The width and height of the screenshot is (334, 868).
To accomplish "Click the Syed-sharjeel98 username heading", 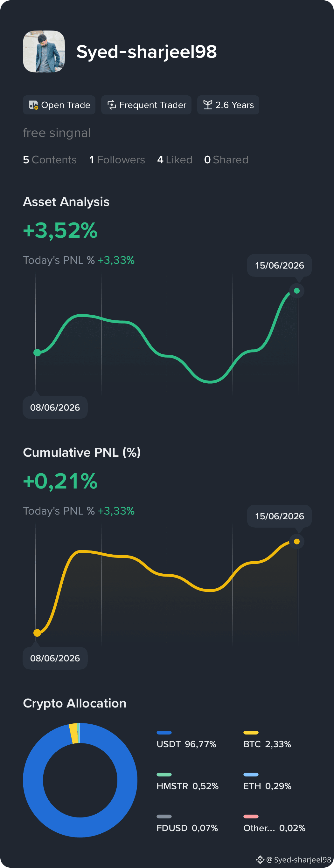I will tap(147, 52).
